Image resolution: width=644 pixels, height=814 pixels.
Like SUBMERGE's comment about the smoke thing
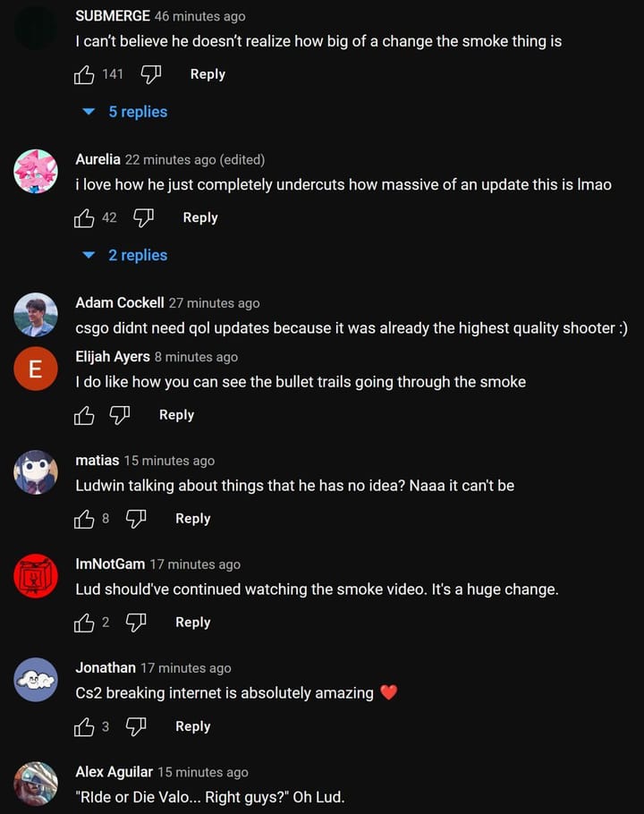pyautogui.click(x=84, y=75)
